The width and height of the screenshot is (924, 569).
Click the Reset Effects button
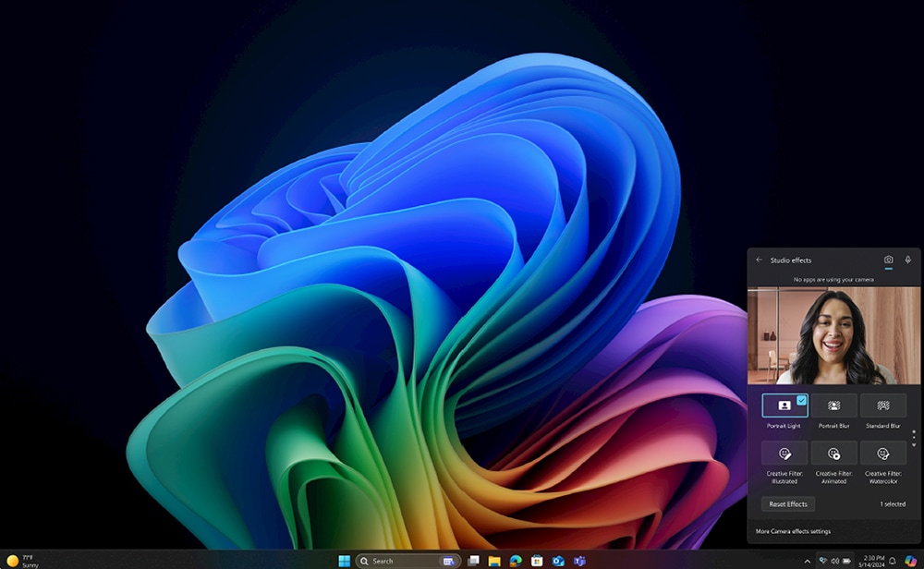(x=788, y=503)
